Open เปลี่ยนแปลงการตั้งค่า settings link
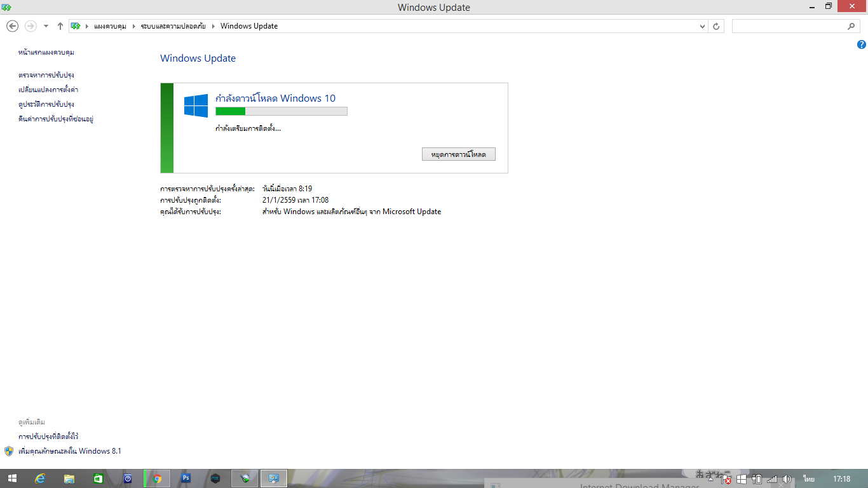The height and width of the screenshot is (488, 868). pyautogui.click(x=48, y=90)
